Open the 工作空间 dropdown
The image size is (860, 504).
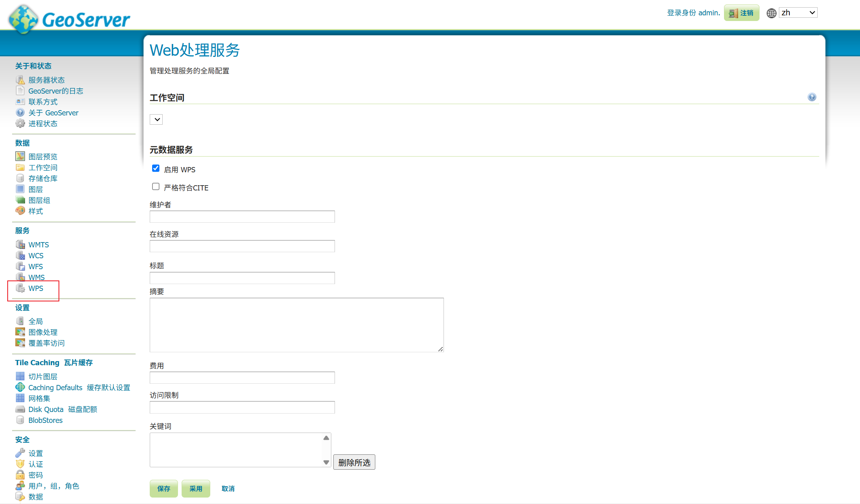156,119
